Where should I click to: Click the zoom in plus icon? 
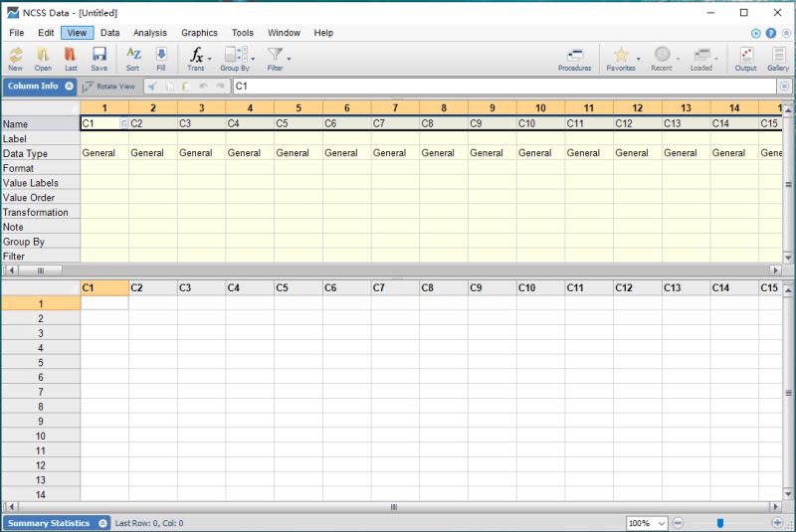point(777,523)
